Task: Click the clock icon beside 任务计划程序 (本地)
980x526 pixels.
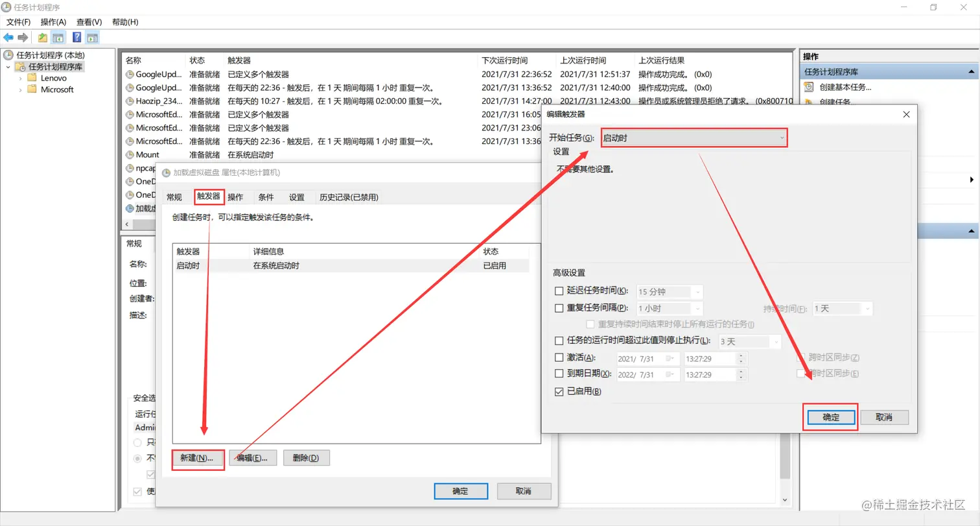Action: click(x=9, y=55)
